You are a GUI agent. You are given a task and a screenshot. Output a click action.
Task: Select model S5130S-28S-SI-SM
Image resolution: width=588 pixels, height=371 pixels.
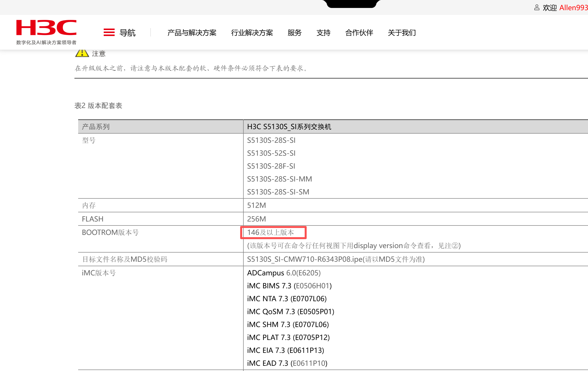point(278,192)
